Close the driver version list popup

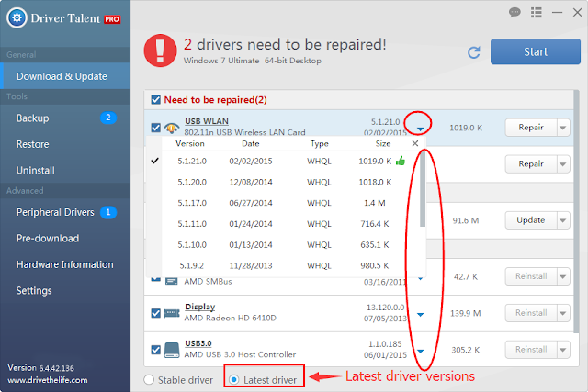click(x=414, y=143)
